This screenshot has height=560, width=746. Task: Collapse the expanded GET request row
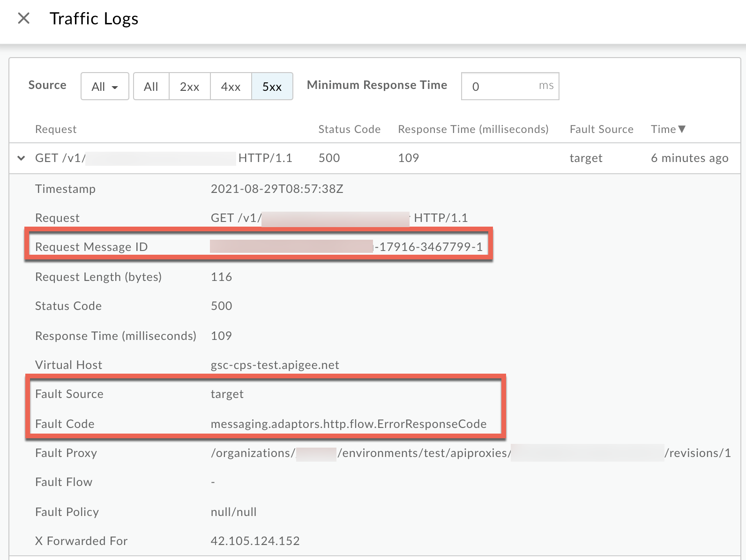pos(21,158)
